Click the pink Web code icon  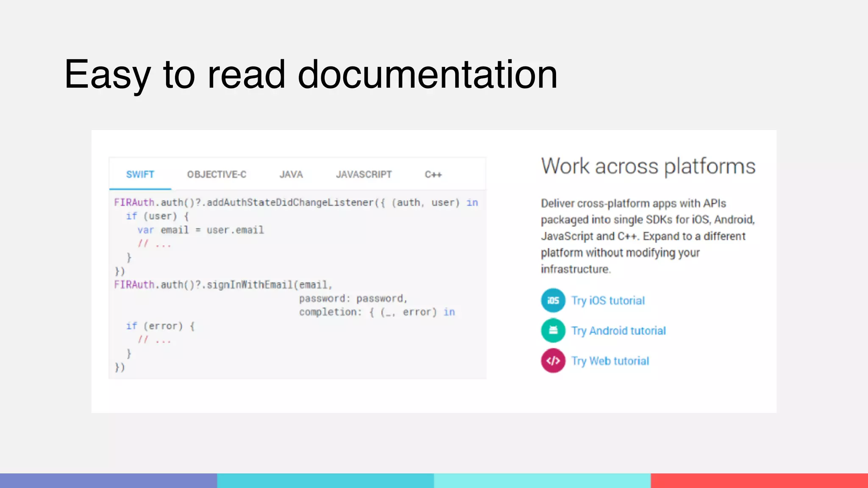(553, 360)
